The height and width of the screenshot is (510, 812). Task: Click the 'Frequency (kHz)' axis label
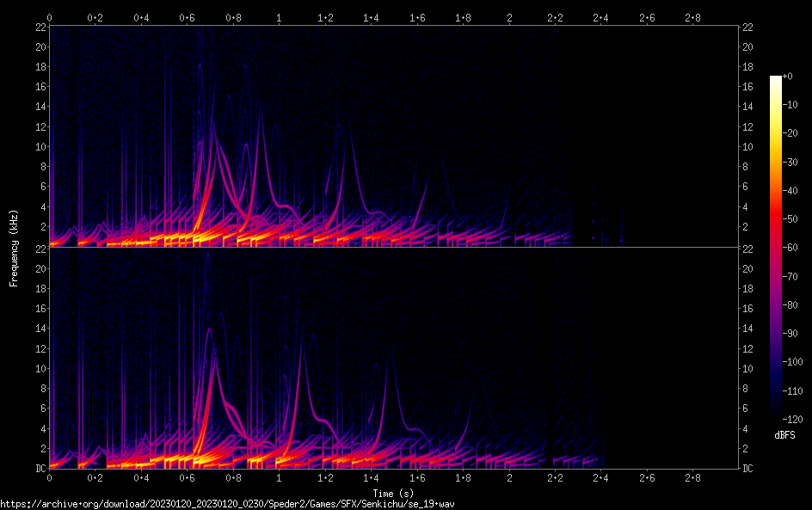[13, 248]
